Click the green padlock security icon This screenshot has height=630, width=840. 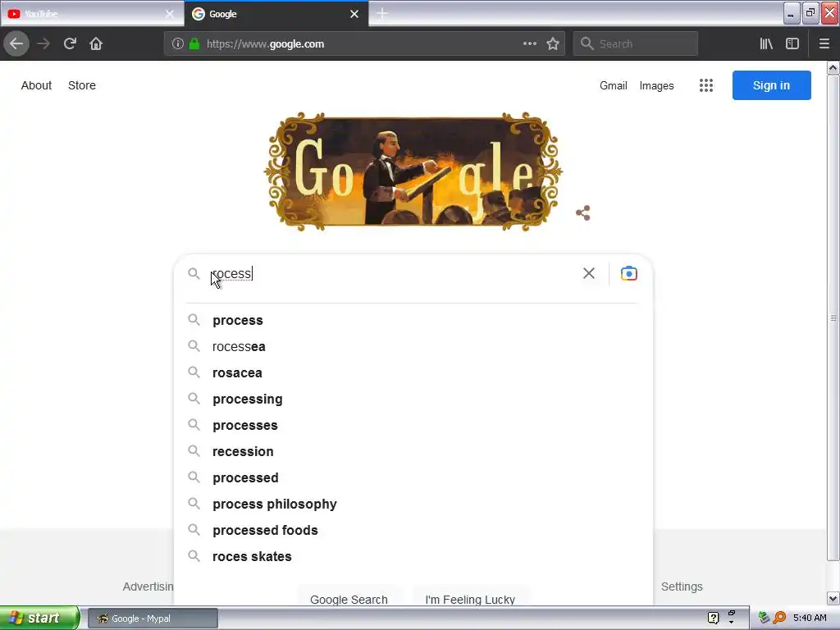click(194, 43)
